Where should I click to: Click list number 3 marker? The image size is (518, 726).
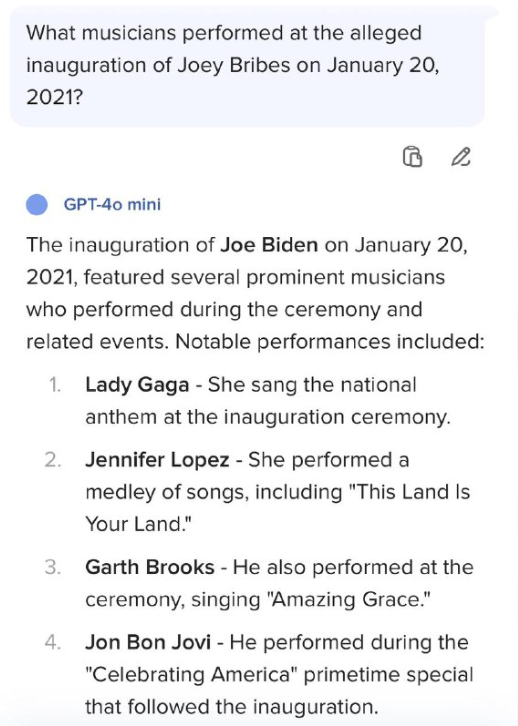point(53,567)
